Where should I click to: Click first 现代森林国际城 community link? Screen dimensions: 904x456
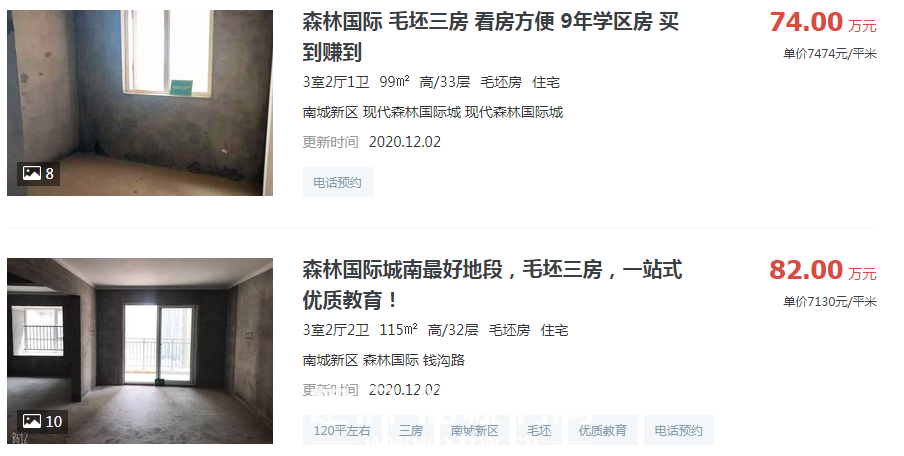pos(412,112)
